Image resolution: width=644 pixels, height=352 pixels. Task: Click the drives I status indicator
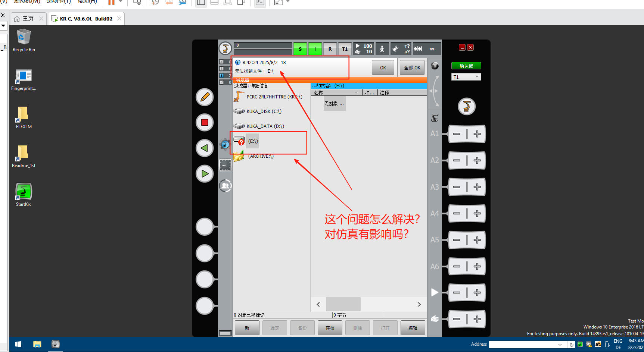coord(315,49)
